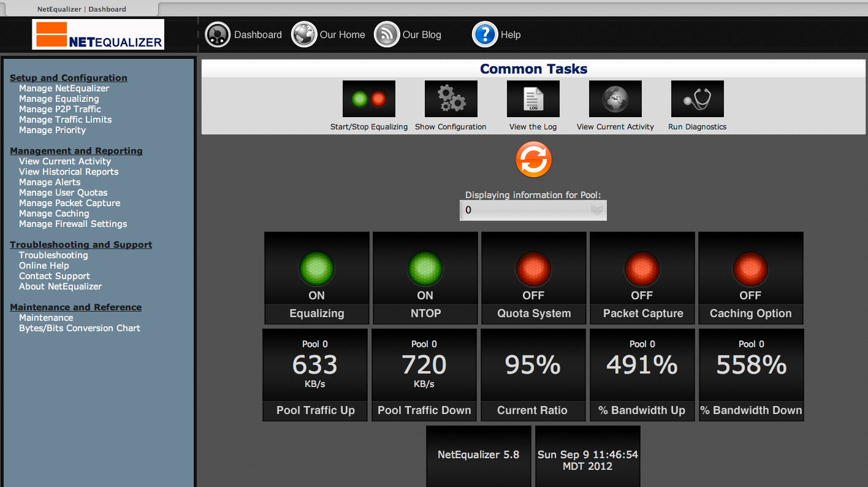Click the View Historical Reports link
868x487 pixels.
[x=69, y=172]
